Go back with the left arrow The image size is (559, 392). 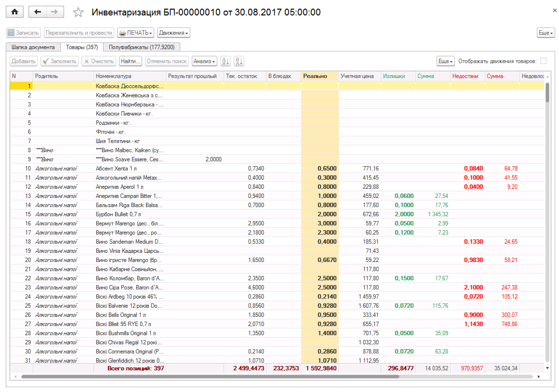pos(38,12)
